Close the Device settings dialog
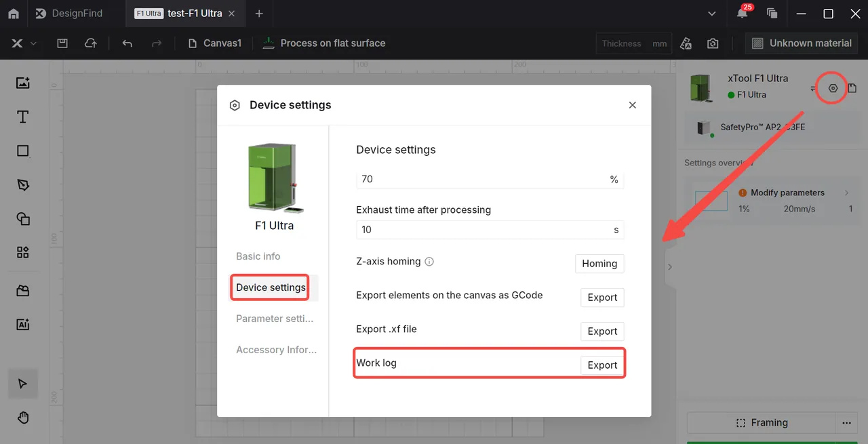This screenshot has width=868, height=444. point(633,105)
